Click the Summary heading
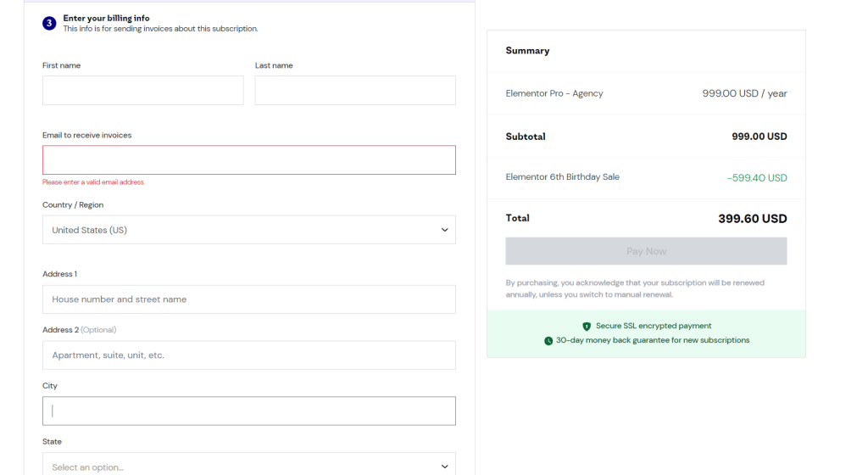This screenshot has width=868, height=475. [527, 50]
